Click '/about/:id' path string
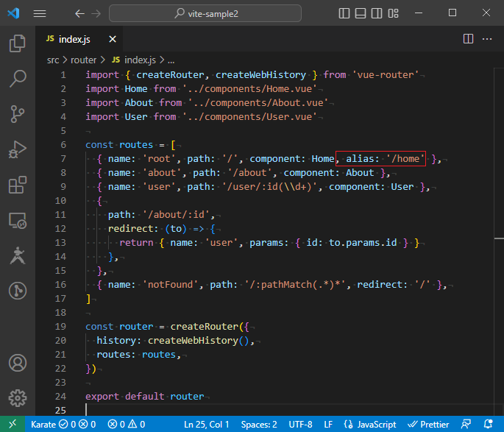 [x=176, y=215]
